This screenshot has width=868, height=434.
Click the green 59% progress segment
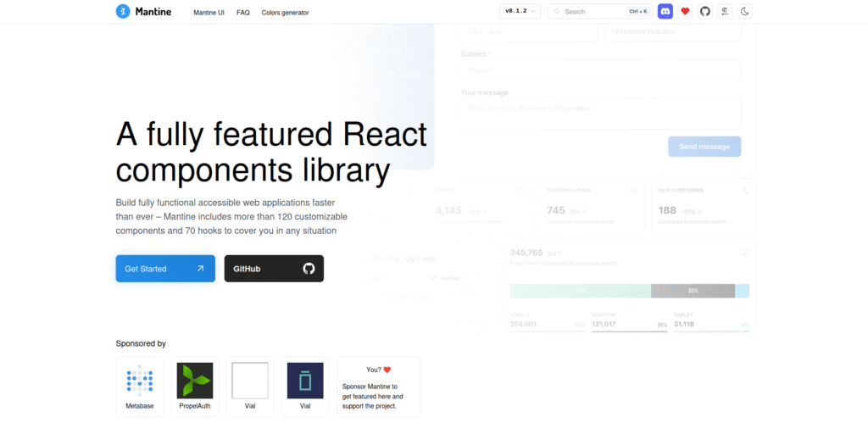click(x=580, y=291)
